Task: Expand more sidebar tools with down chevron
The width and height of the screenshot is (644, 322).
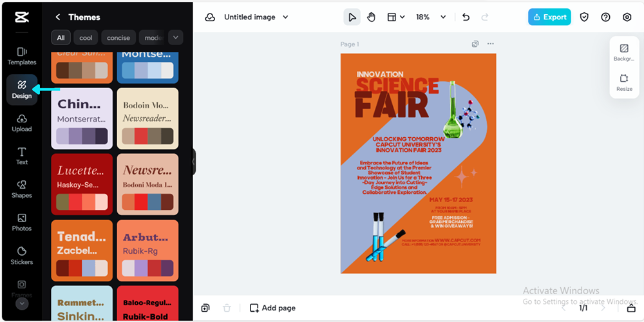Action: coord(22,303)
